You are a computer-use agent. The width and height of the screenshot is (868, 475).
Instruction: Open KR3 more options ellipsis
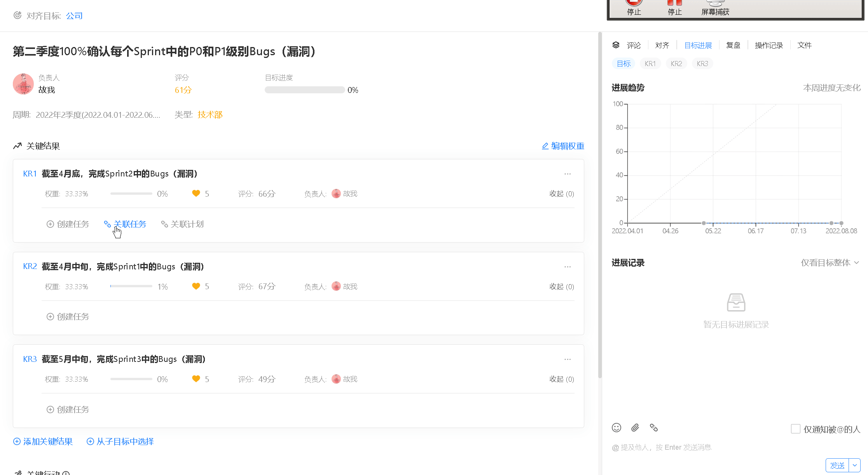568,360
